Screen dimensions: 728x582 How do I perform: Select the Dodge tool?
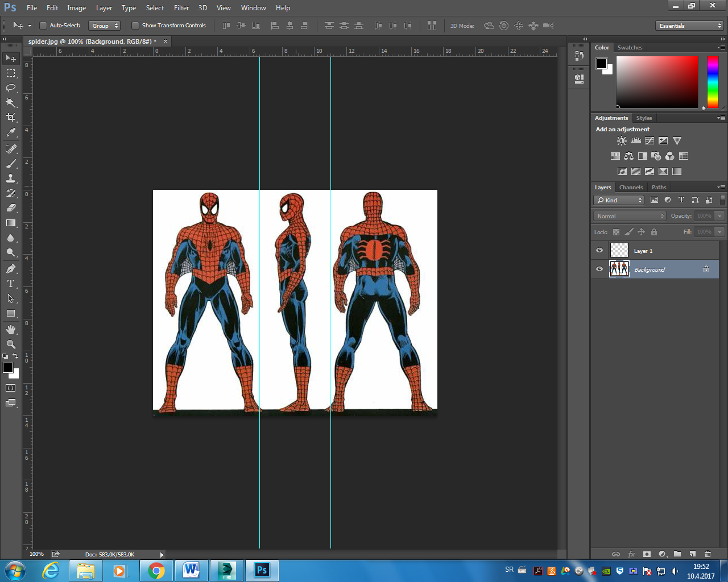tap(11, 252)
